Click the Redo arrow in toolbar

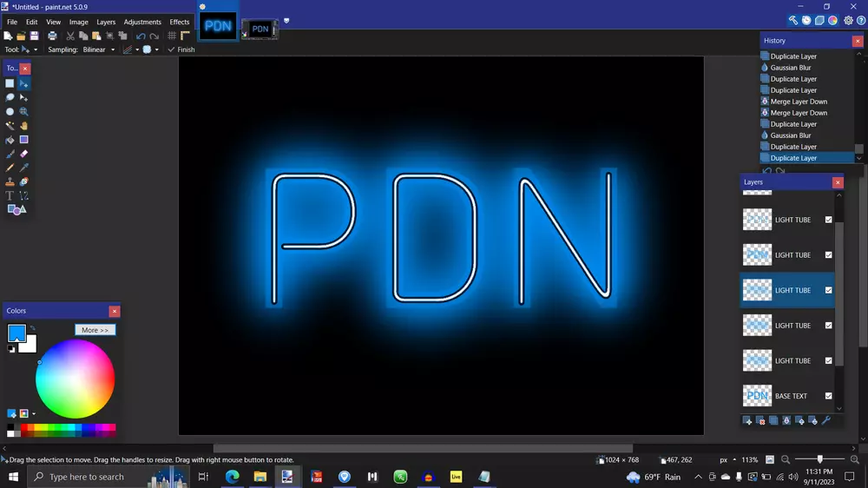point(155,36)
